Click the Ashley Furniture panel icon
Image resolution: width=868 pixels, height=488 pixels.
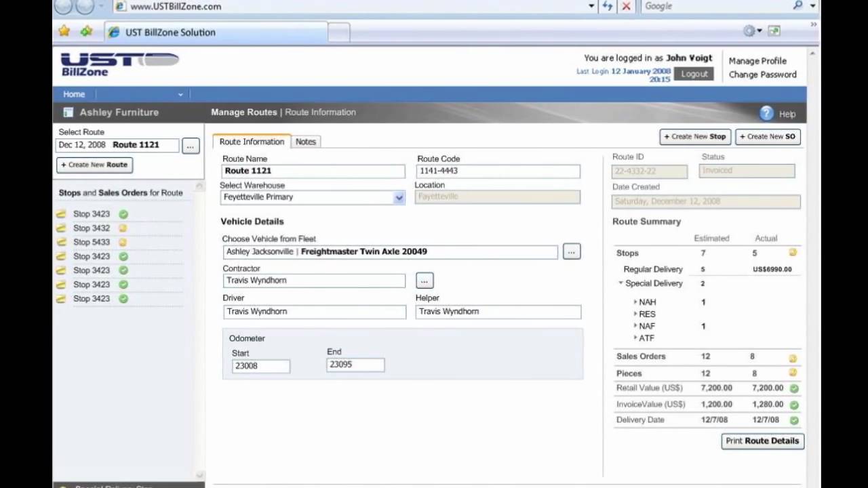(68, 113)
